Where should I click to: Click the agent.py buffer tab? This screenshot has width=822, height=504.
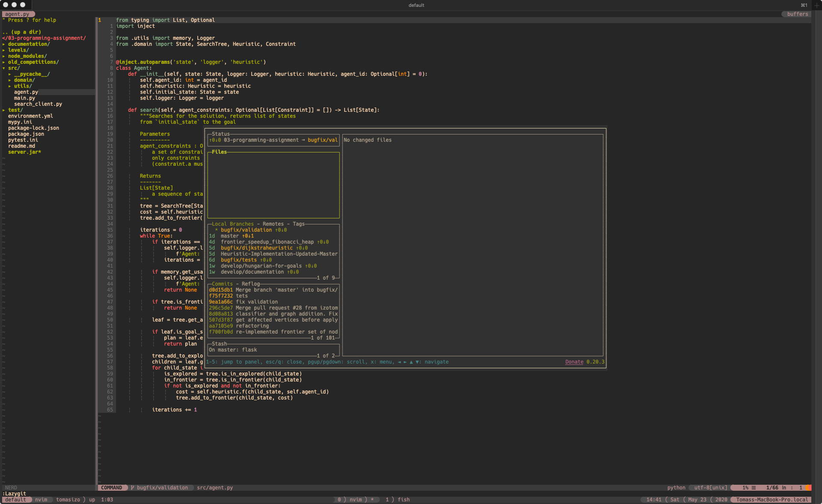(x=17, y=14)
